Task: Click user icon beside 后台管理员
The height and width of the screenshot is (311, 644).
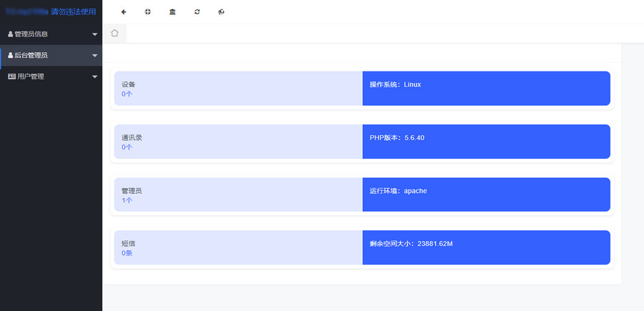Action: [x=10, y=56]
